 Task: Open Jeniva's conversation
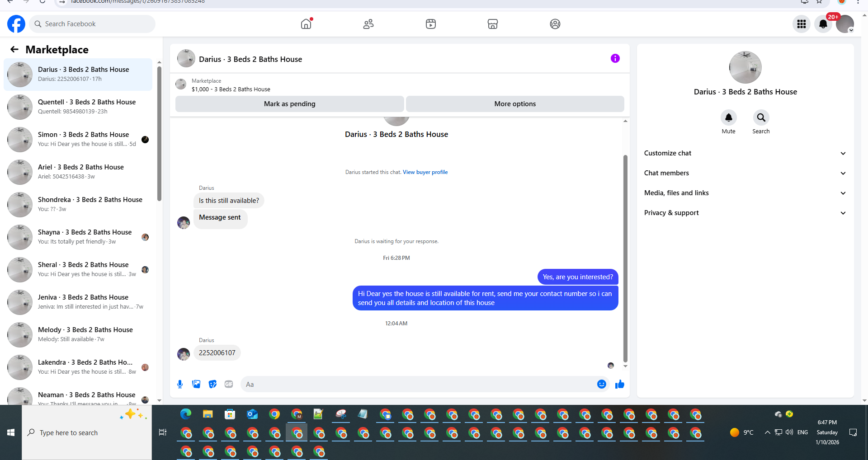click(x=78, y=302)
